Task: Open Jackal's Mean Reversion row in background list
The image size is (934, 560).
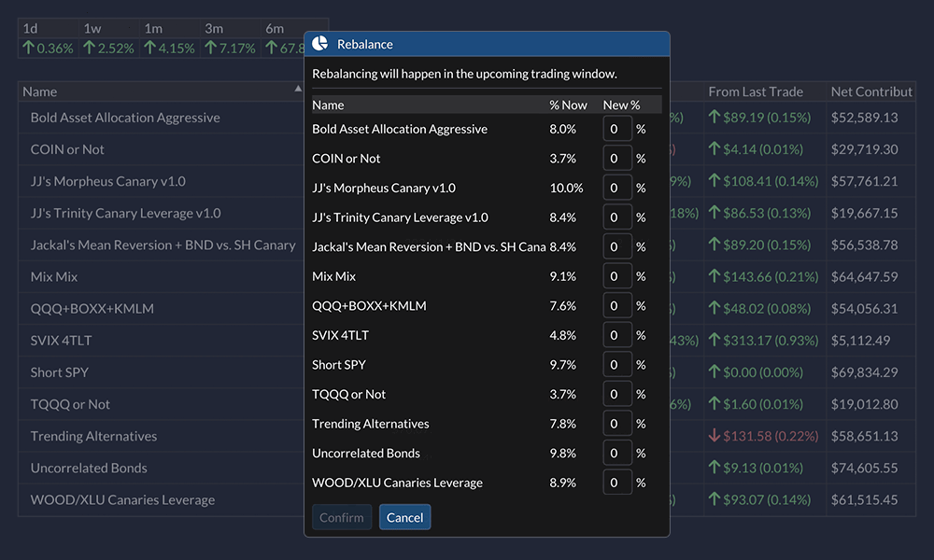Action: [x=163, y=245]
